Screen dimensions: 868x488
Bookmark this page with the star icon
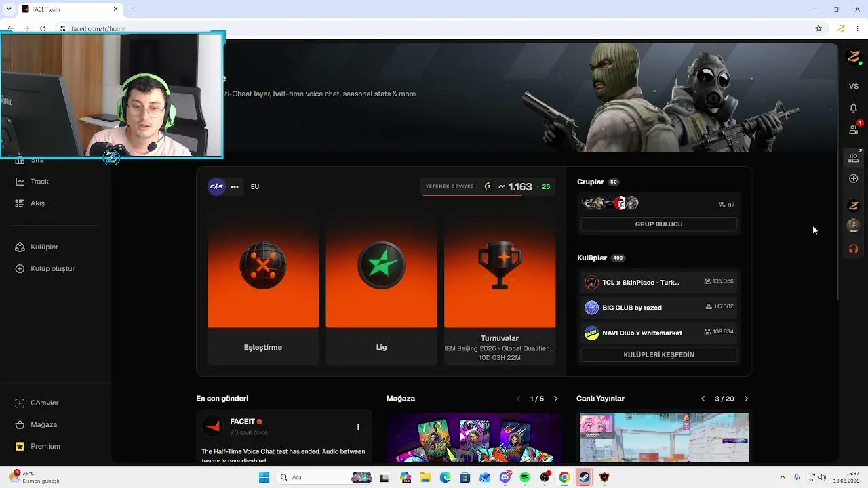pos(818,28)
